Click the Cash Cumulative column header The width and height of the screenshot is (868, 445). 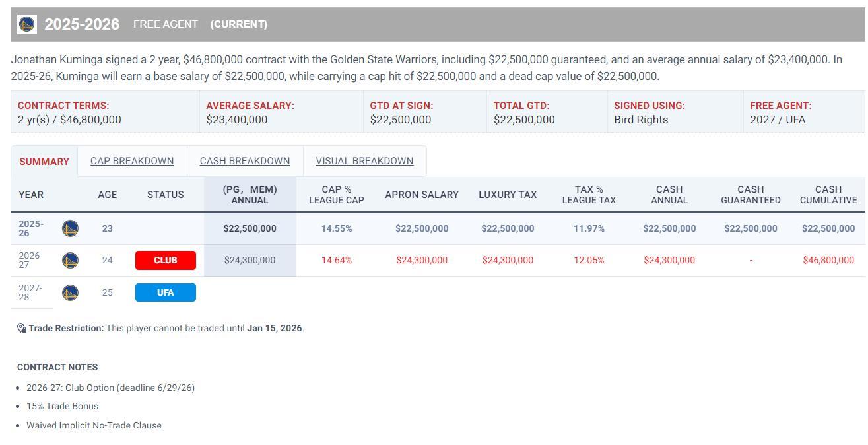[x=828, y=195]
